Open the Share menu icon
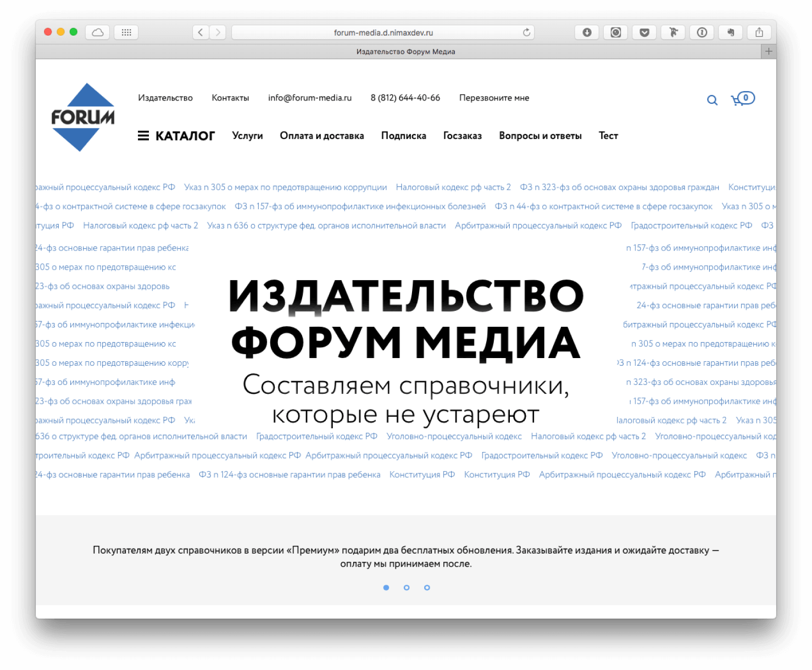Image resolution: width=812 pixels, height=670 pixels. 759,32
